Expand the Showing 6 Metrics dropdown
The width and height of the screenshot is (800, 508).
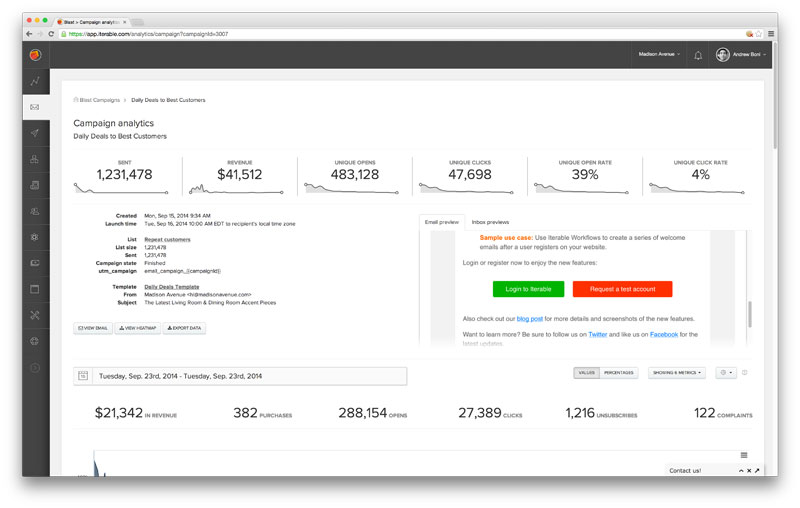tap(676, 373)
